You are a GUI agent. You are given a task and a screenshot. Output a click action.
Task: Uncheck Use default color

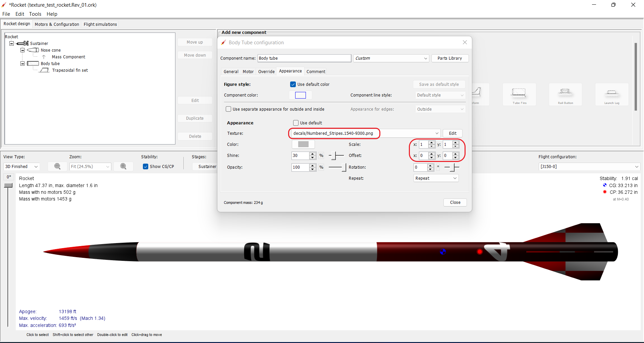tap(293, 84)
